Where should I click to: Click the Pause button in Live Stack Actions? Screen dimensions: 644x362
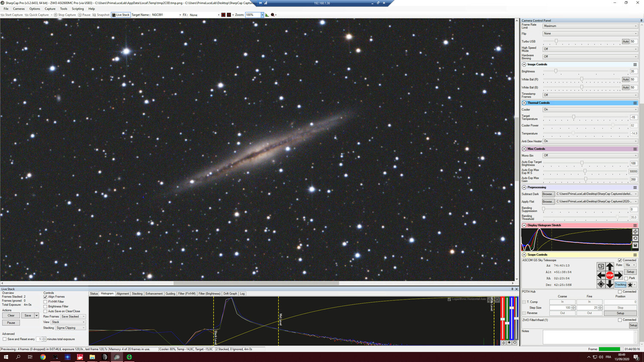pos(11,323)
